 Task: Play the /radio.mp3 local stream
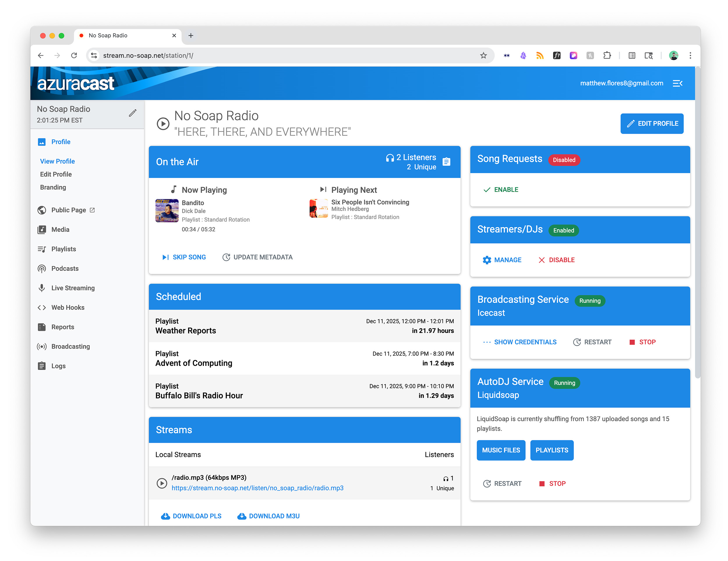(162, 483)
